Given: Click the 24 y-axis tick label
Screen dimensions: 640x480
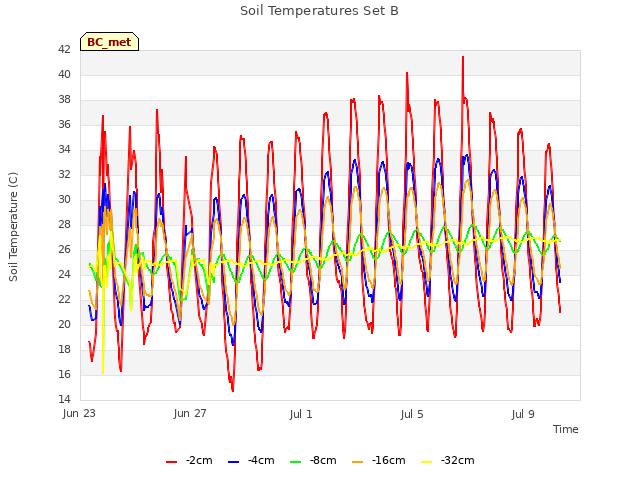Looking at the screenshot, I should (64, 274).
